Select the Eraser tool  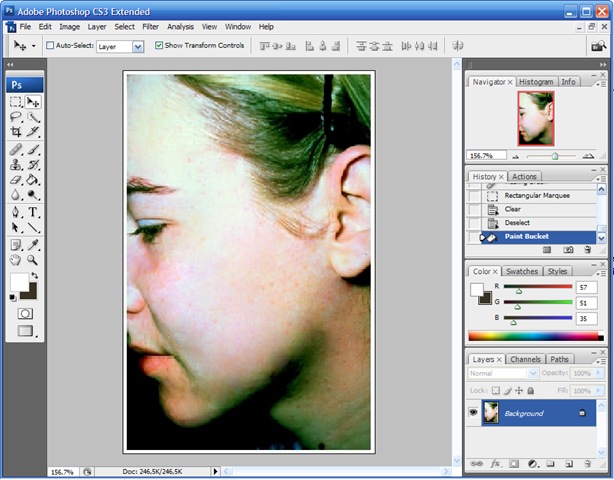(16, 180)
